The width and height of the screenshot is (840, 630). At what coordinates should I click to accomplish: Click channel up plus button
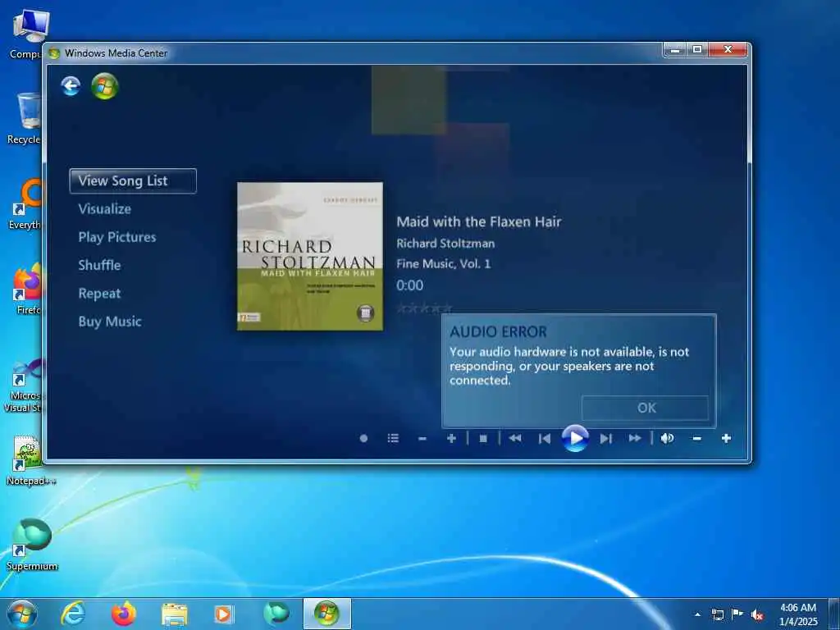tap(452, 438)
